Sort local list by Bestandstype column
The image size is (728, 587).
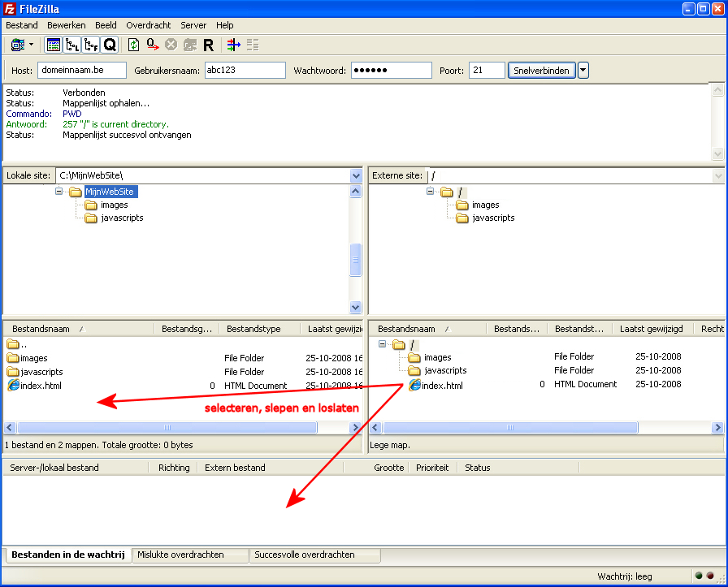pyautogui.click(x=253, y=329)
